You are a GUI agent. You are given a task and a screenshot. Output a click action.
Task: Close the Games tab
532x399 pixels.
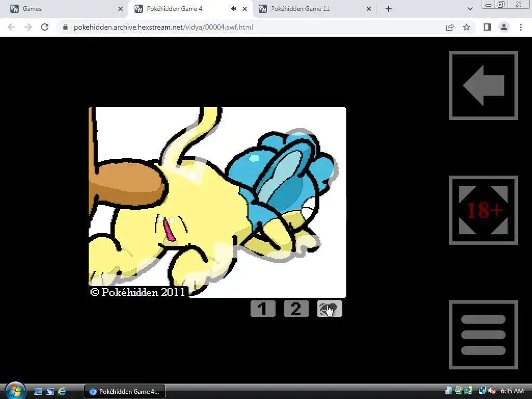[x=121, y=9]
